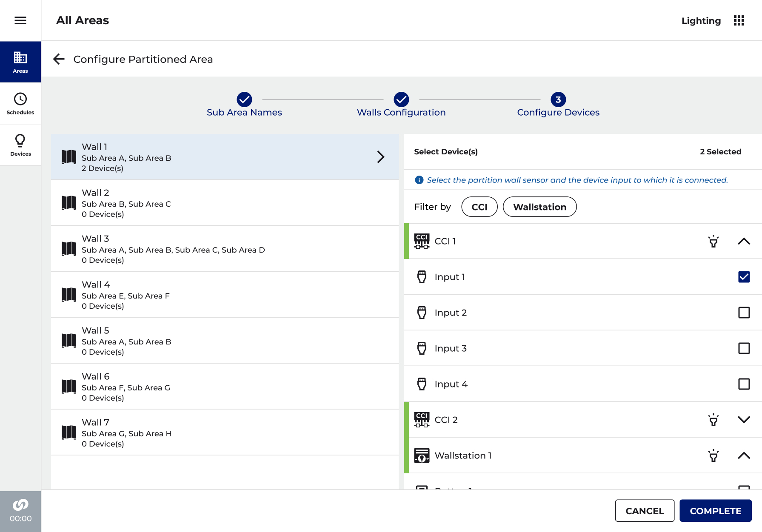Image resolution: width=762 pixels, height=532 pixels.
Task: Select the Wall 5 'Sub Area A, Sub Area B' text
Action: click(x=126, y=341)
